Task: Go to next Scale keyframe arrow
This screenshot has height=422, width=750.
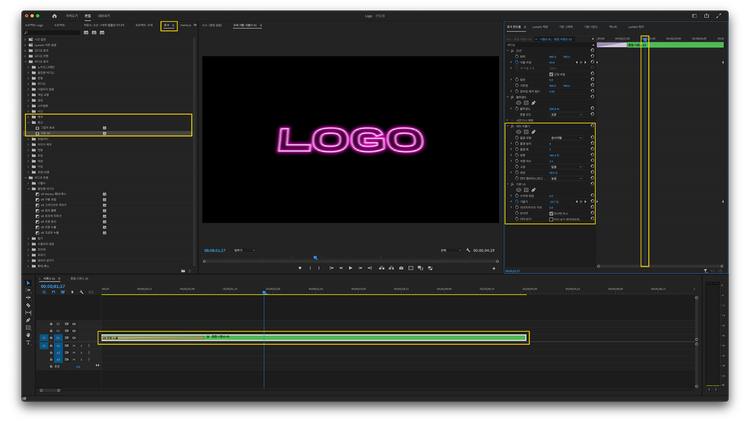Action: 585,62
